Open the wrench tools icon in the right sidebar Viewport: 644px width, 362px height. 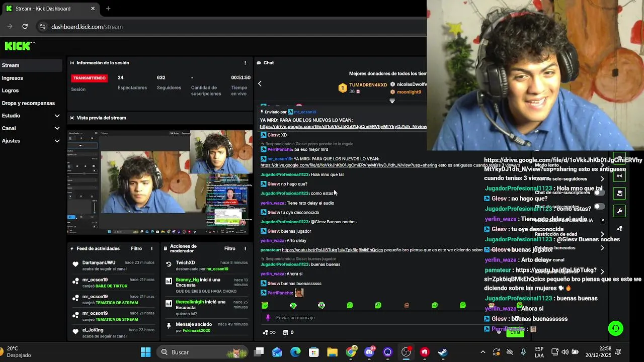(x=619, y=211)
